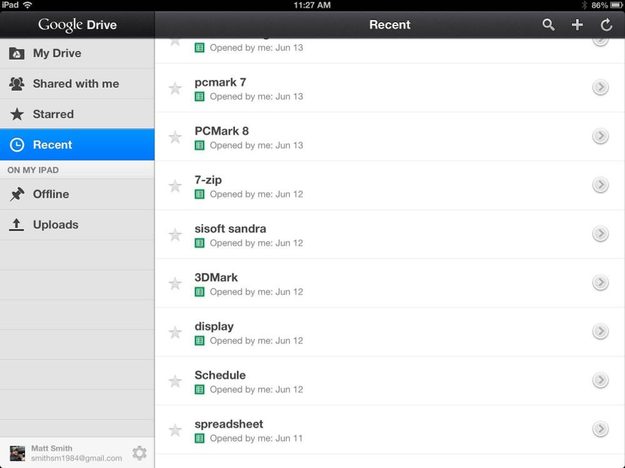Open details chevron for 3DMark

click(600, 283)
